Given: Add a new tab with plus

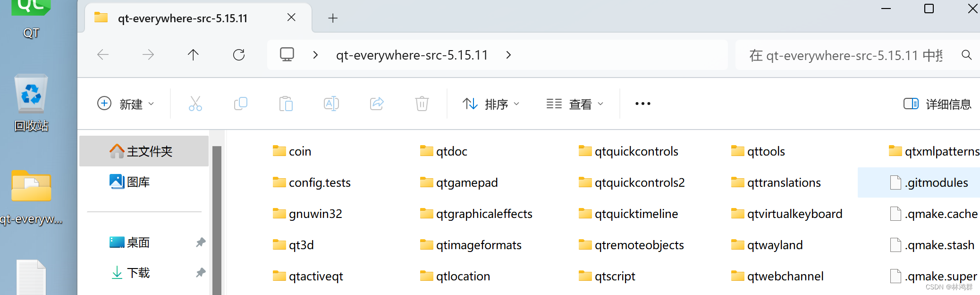Looking at the screenshot, I should tap(333, 18).
